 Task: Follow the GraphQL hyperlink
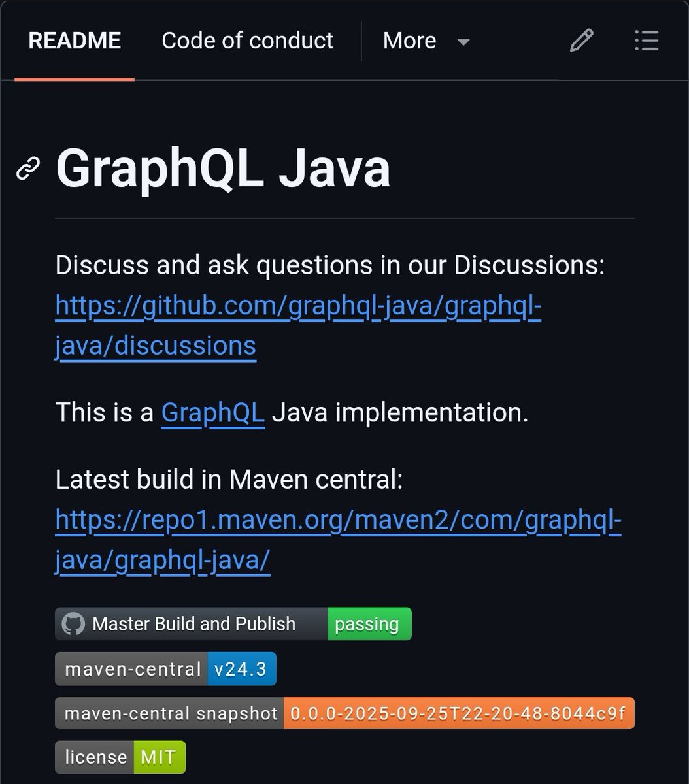point(212,413)
